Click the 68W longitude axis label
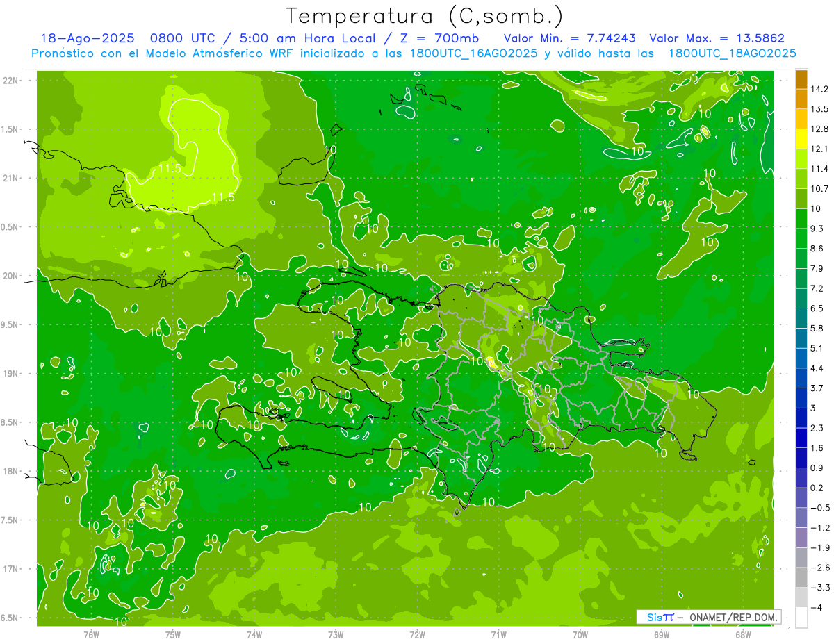Image resolution: width=834 pixels, height=644 pixels. click(743, 634)
